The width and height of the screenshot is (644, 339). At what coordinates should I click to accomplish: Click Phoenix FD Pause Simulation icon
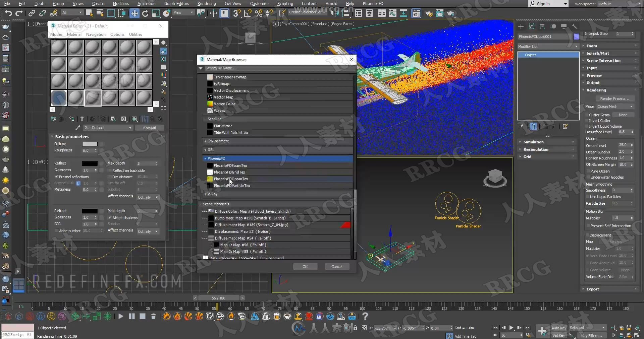131,316
